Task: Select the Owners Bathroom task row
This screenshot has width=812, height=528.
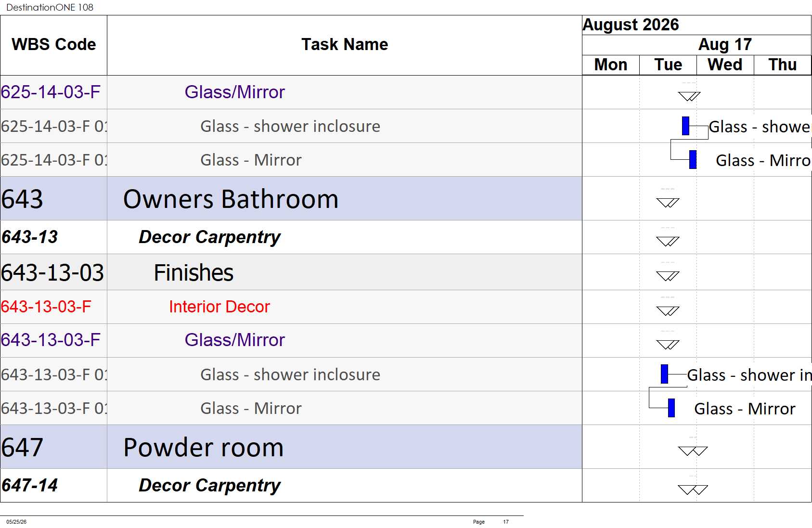Action: click(x=291, y=199)
